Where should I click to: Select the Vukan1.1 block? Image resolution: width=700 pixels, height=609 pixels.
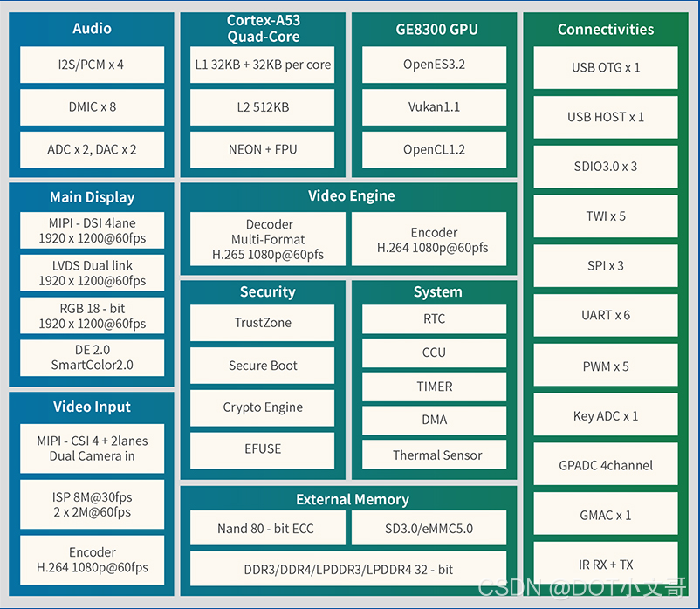434,107
